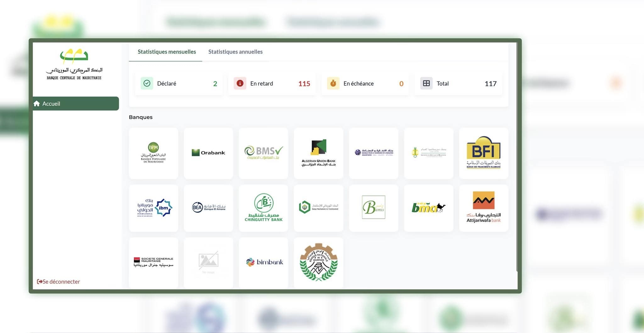Switch to Statistiques annuelles tab

pyautogui.click(x=235, y=52)
